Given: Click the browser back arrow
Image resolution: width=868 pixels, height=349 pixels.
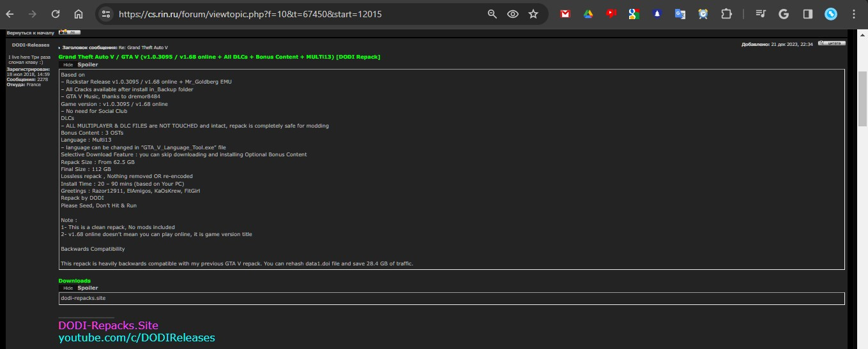Looking at the screenshot, I should 10,14.
